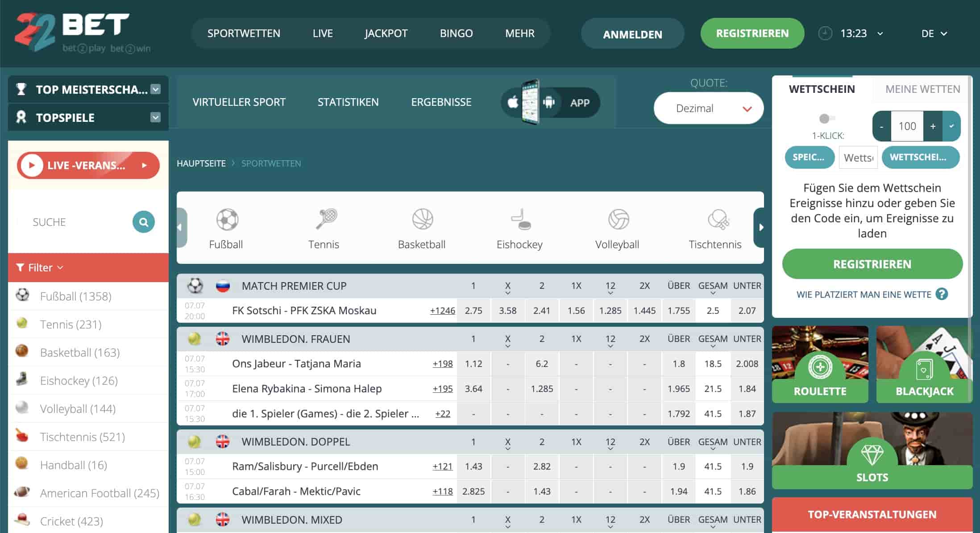Click the live events play icon
This screenshot has width=980, height=533.
pos(32,165)
